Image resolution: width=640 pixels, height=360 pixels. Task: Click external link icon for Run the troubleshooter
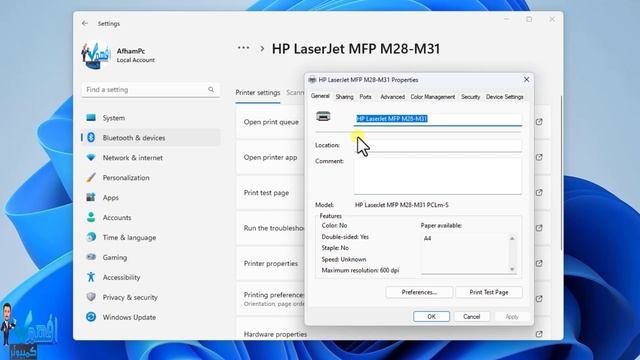point(539,228)
